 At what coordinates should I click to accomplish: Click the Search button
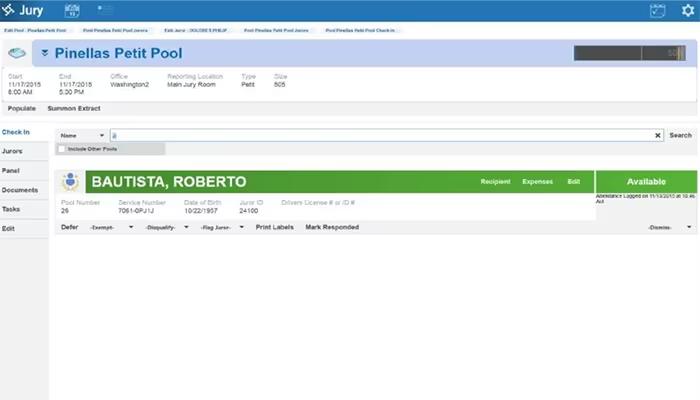pos(680,135)
